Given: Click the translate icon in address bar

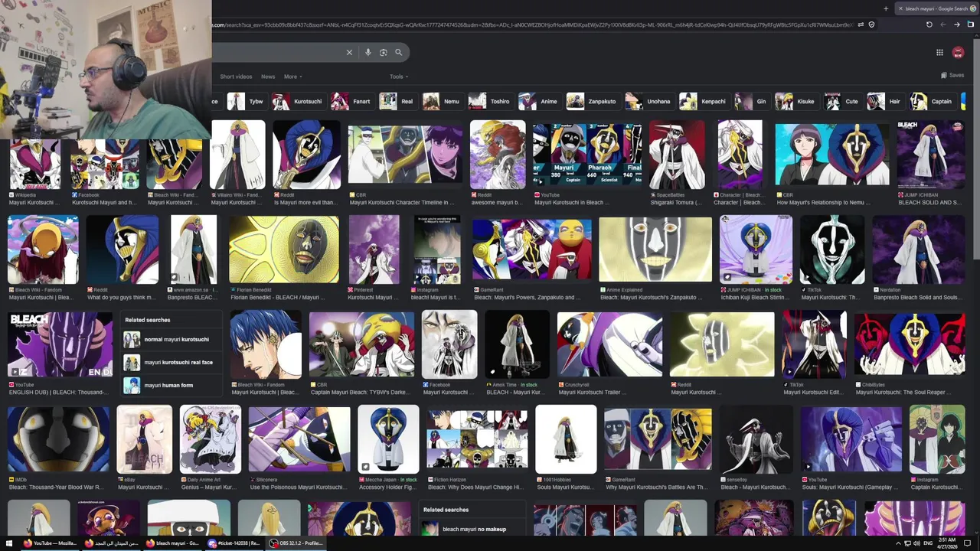Looking at the screenshot, I should (861, 24).
